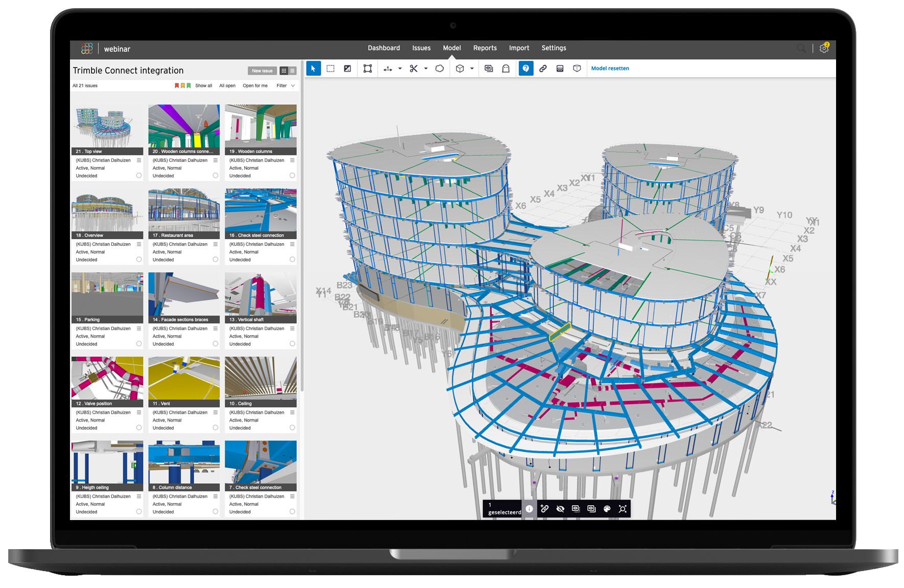Viewport: 904px width, 588px height.
Task: Zoom to selection with focus icon
Action: click(x=623, y=509)
